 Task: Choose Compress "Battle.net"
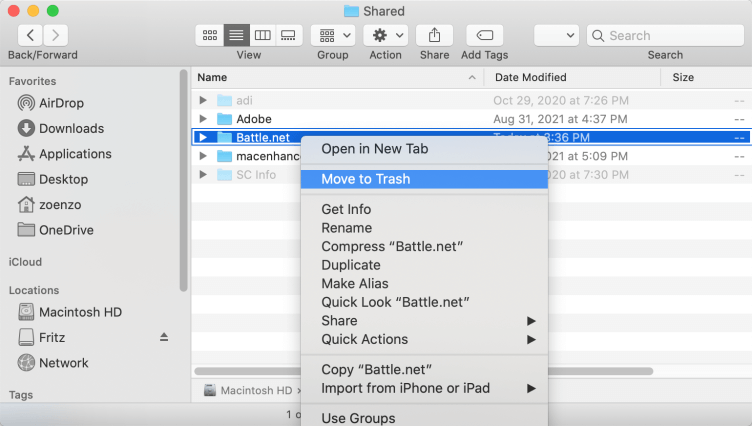424,247
